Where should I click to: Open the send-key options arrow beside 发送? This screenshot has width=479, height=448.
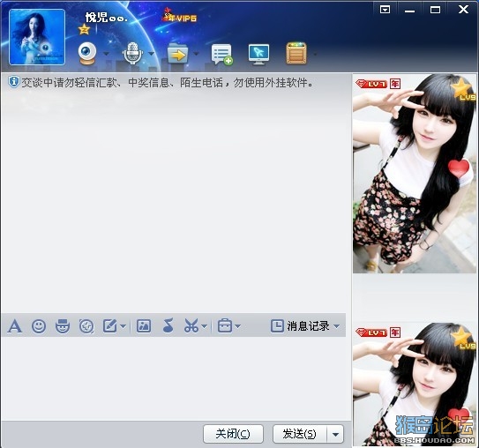[x=335, y=434]
